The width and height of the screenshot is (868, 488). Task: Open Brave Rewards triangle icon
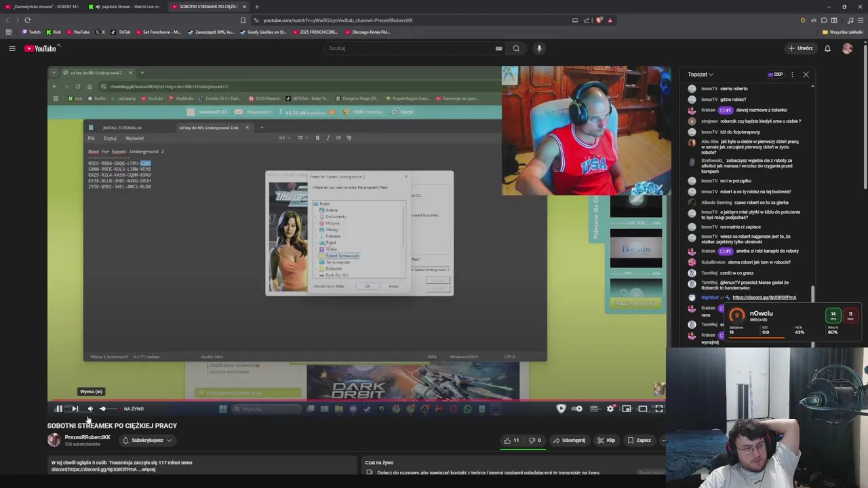click(610, 20)
